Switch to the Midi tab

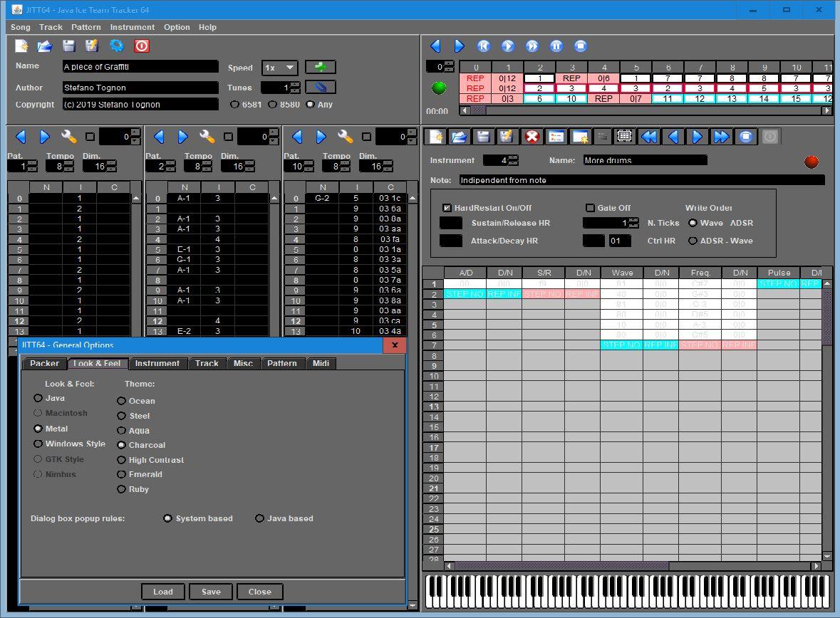321,363
